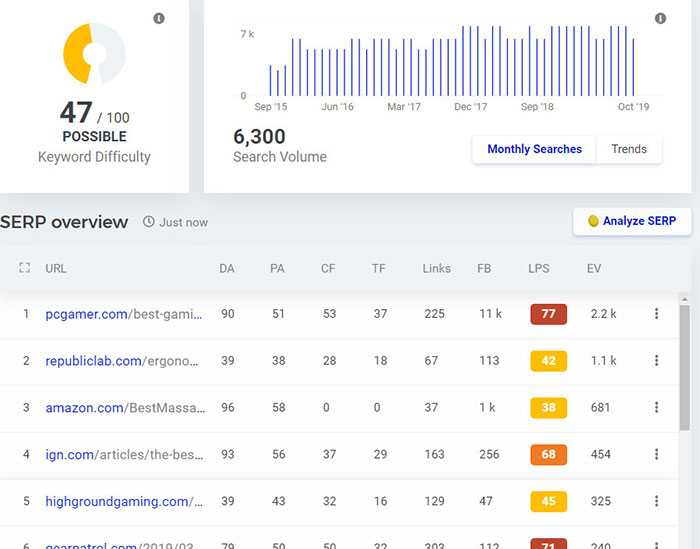This screenshot has height=549, width=700.
Task: Click the expand icon beside URL header
Action: 25,268
